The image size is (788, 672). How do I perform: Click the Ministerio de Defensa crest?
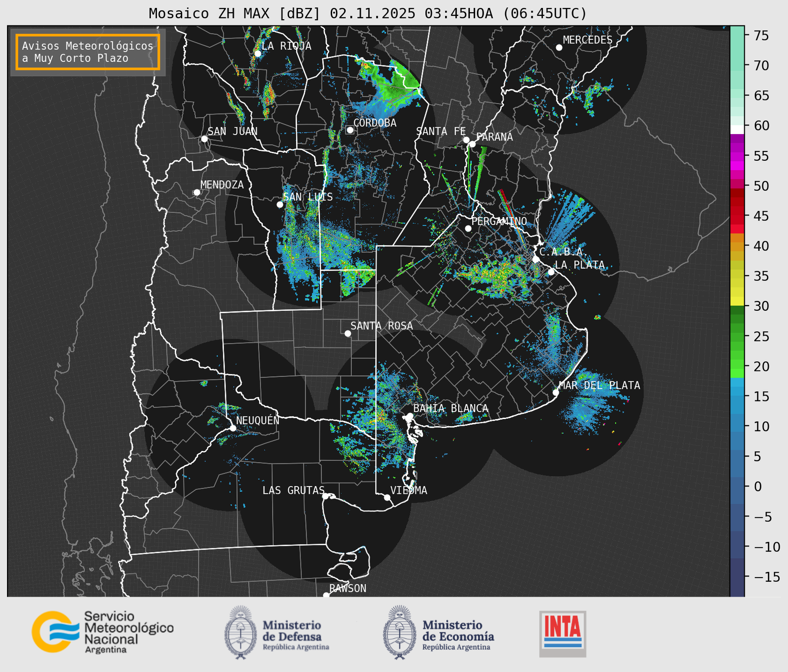(241, 632)
